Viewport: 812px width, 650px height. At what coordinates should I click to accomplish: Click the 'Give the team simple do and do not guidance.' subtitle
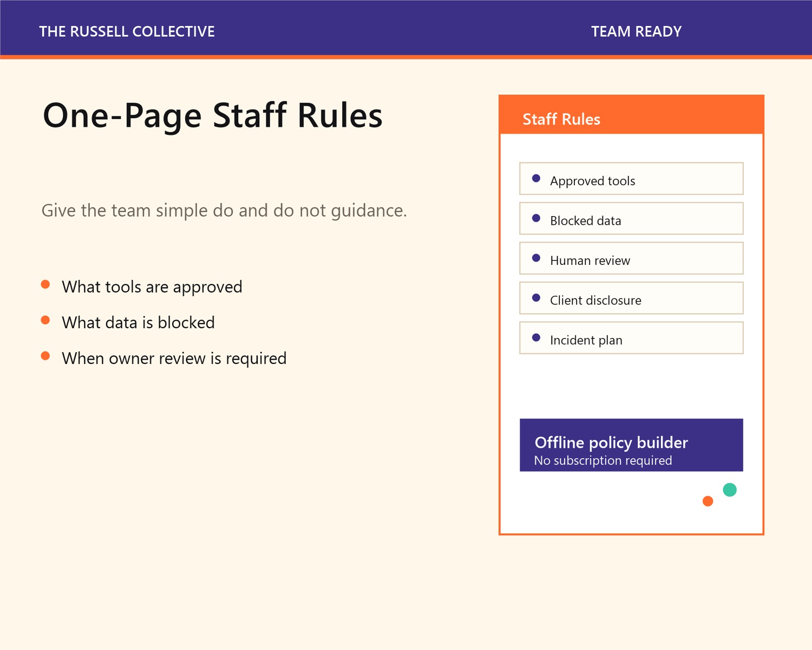pyautogui.click(x=224, y=210)
